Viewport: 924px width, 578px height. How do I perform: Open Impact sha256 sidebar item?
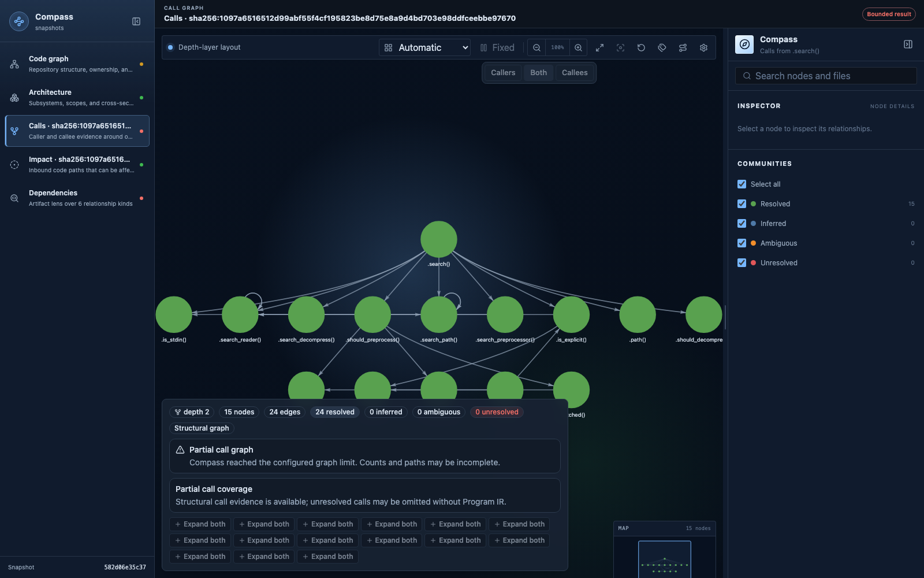(77, 164)
